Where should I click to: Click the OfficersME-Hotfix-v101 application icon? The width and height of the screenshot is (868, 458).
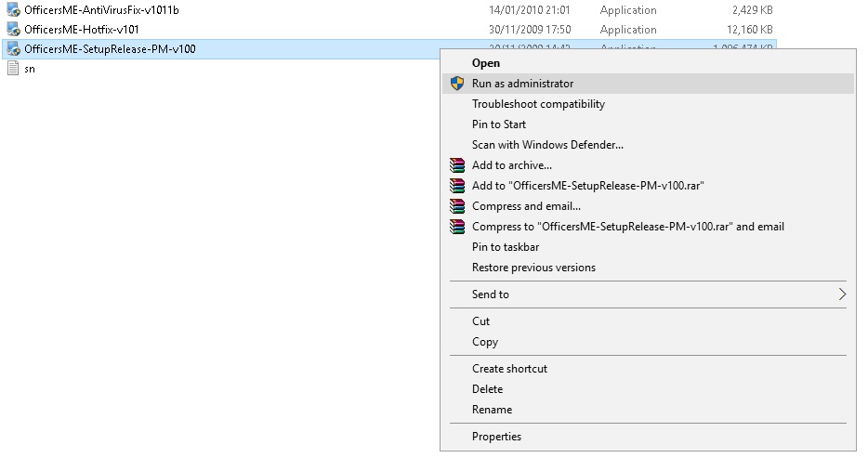pyautogui.click(x=13, y=30)
